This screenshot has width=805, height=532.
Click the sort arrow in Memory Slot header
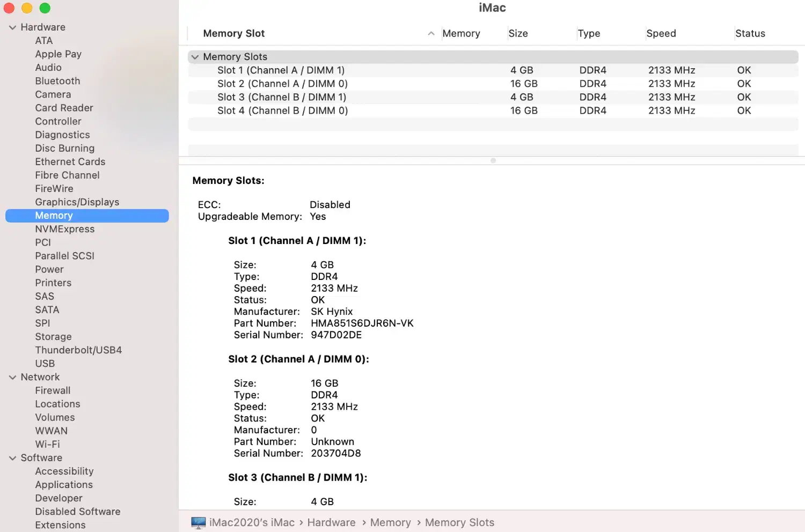tap(431, 33)
